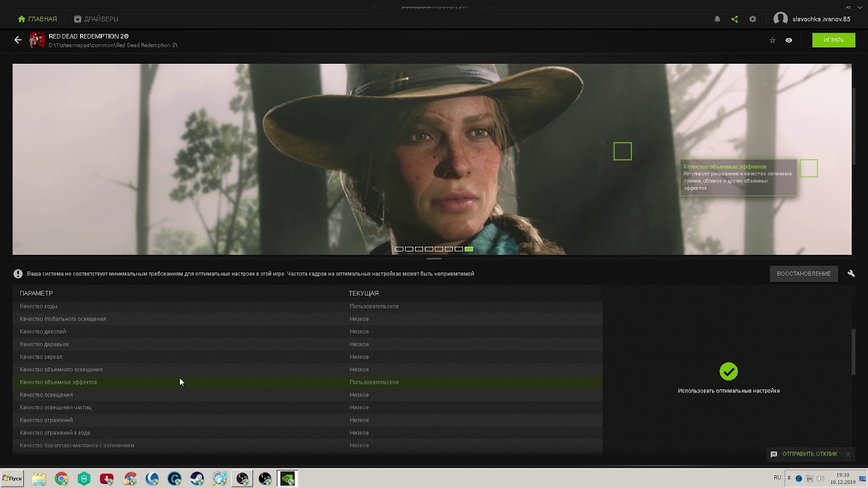Dismiss the feedback bar with the X
This screenshot has height=488, width=868.
point(848,454)
